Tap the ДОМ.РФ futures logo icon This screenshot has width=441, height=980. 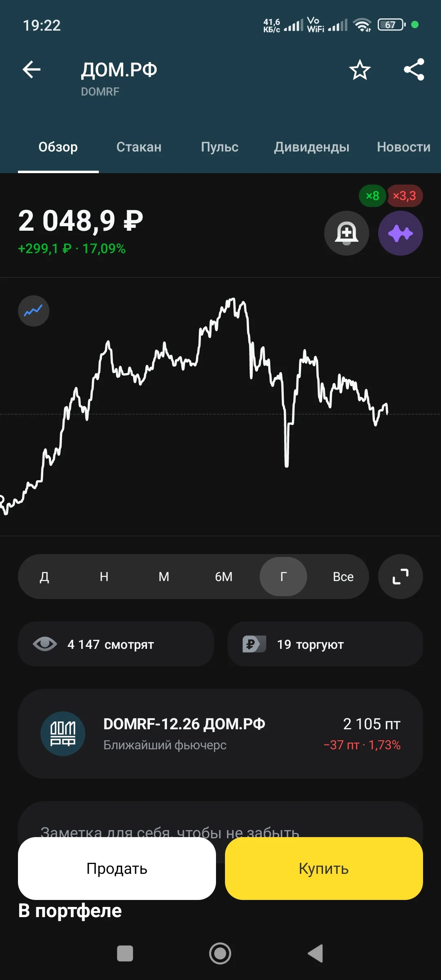[63, 734]
